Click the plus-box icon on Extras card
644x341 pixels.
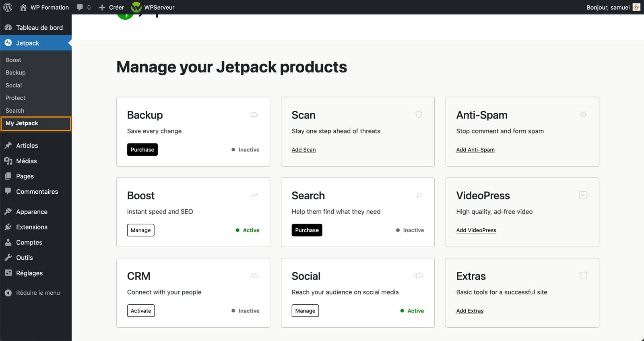[x=584, y=275]
